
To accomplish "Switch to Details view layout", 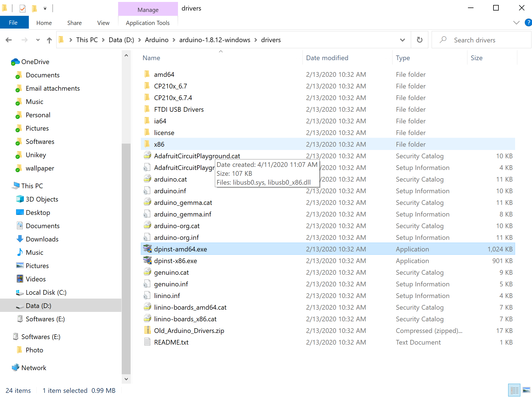I will tap(514, 390).
